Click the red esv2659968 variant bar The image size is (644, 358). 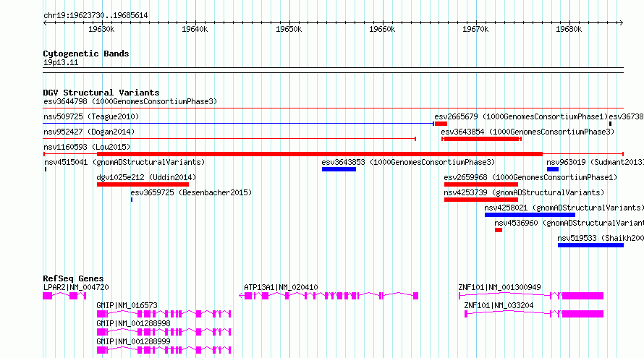[x=481, y=184]
